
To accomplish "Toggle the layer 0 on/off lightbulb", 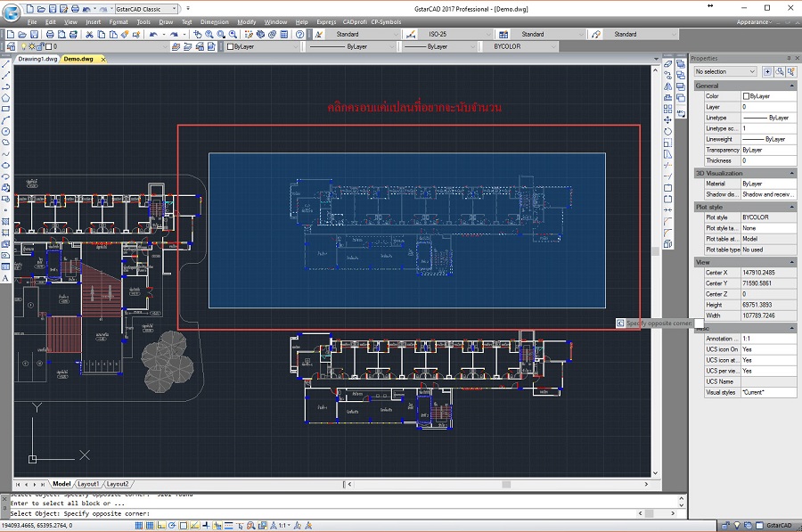I will 23,46.
